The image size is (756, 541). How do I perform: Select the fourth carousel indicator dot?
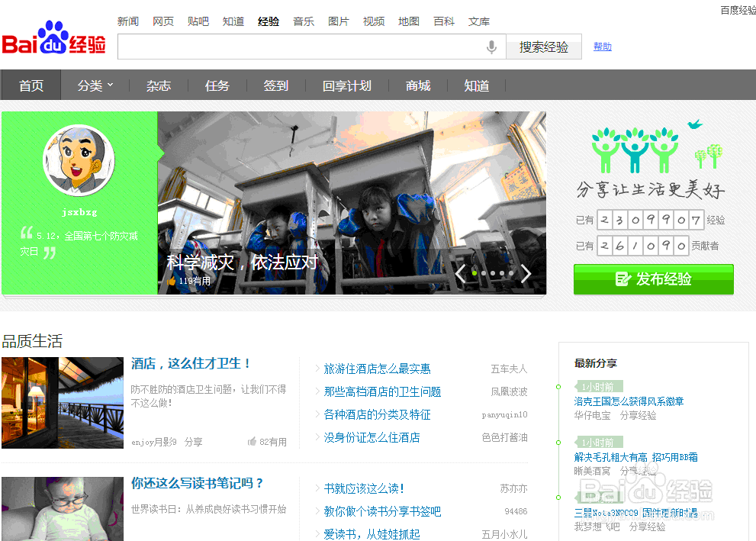point(500,272)
